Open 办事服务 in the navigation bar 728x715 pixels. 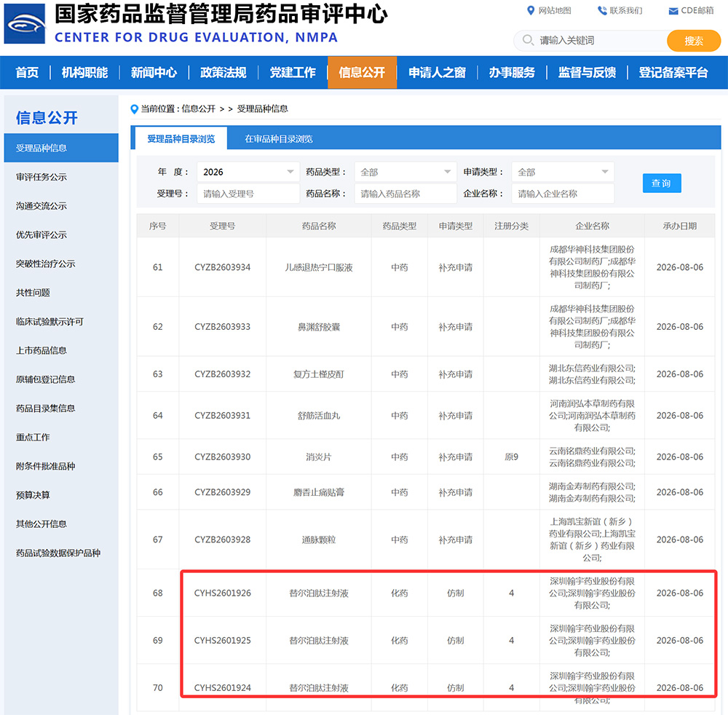click(x=512, y=72)
